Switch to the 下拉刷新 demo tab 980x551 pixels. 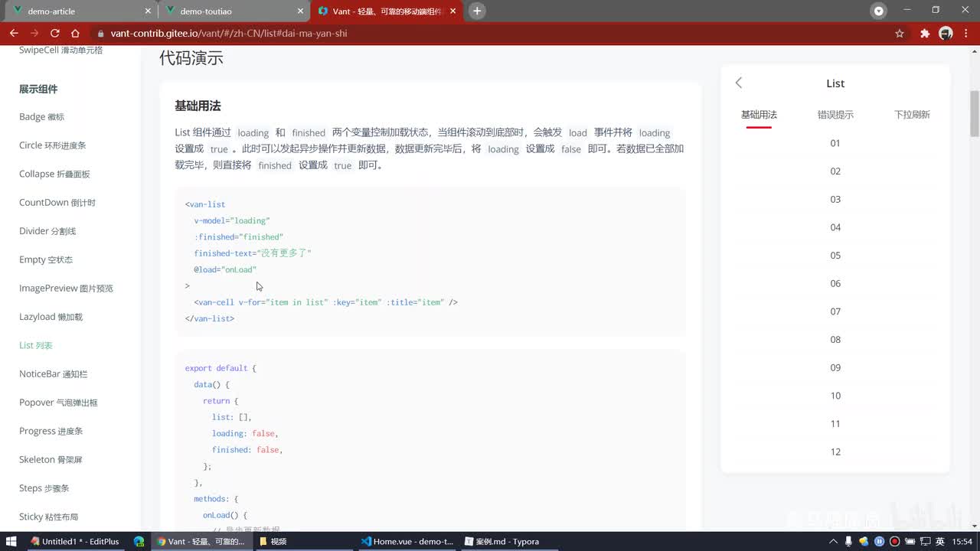912,115
